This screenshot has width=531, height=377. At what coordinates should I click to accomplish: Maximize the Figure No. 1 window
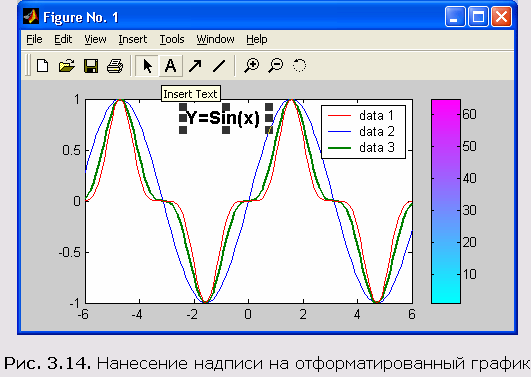pyautogui.click(x=478, y=17)
